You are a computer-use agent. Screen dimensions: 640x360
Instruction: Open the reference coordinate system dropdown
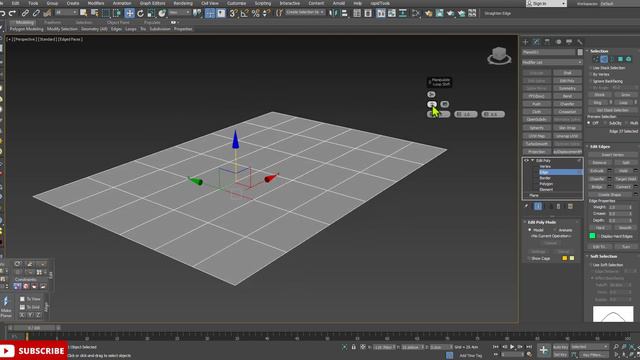pos(179,13)
